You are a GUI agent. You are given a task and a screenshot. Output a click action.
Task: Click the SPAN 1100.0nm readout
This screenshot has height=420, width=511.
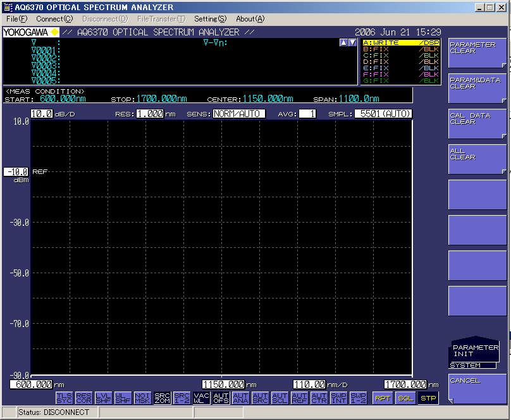(346, 99)
